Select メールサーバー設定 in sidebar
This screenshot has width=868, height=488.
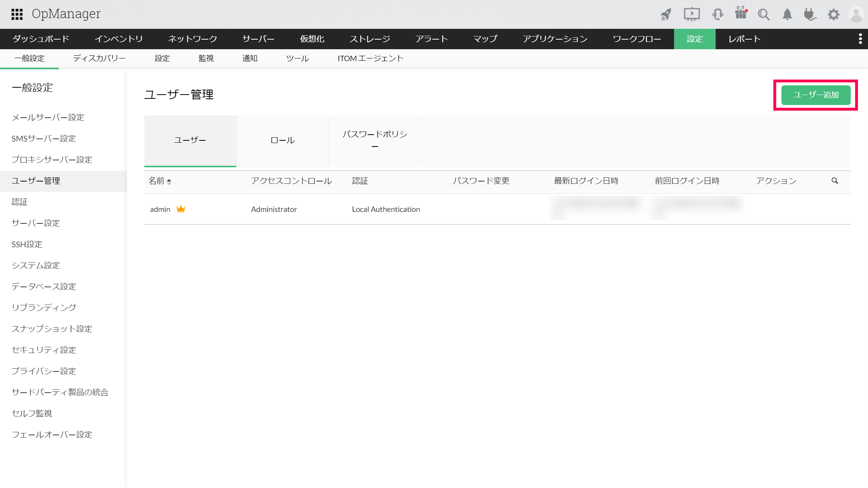(48, 117)
